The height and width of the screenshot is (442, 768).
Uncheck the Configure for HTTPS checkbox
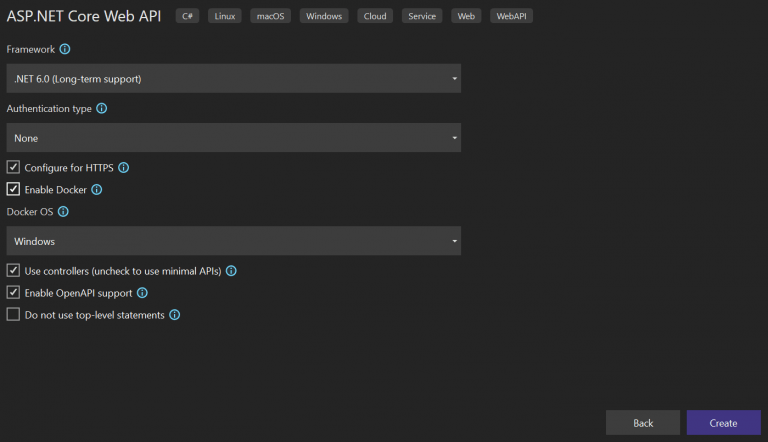click(x=13, y=168)
